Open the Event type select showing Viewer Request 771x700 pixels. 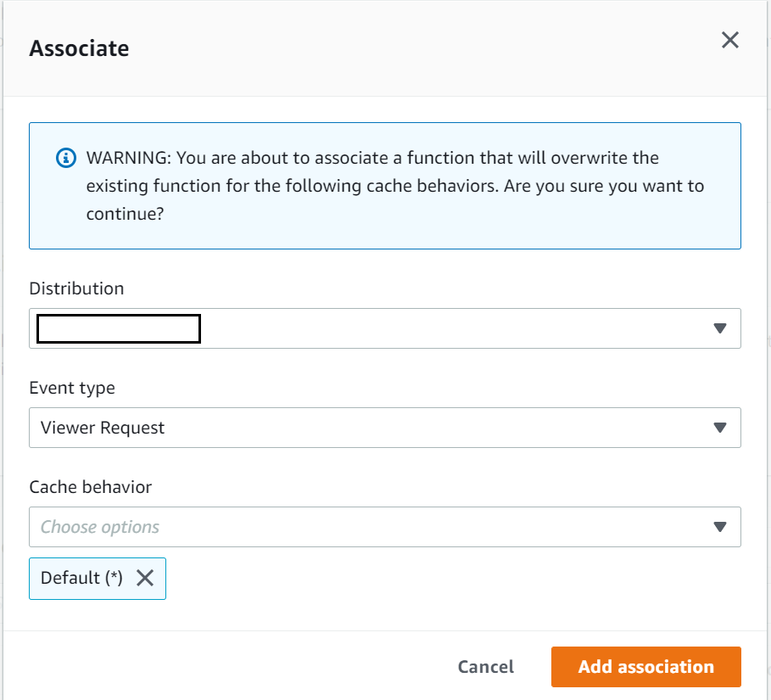click(339, 428)
